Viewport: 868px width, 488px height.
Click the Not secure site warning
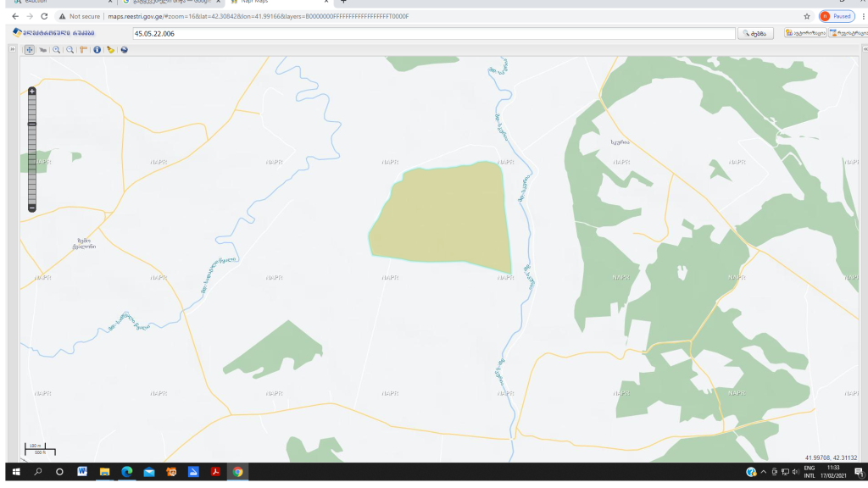pyautogui.click(x=79, y=17)
